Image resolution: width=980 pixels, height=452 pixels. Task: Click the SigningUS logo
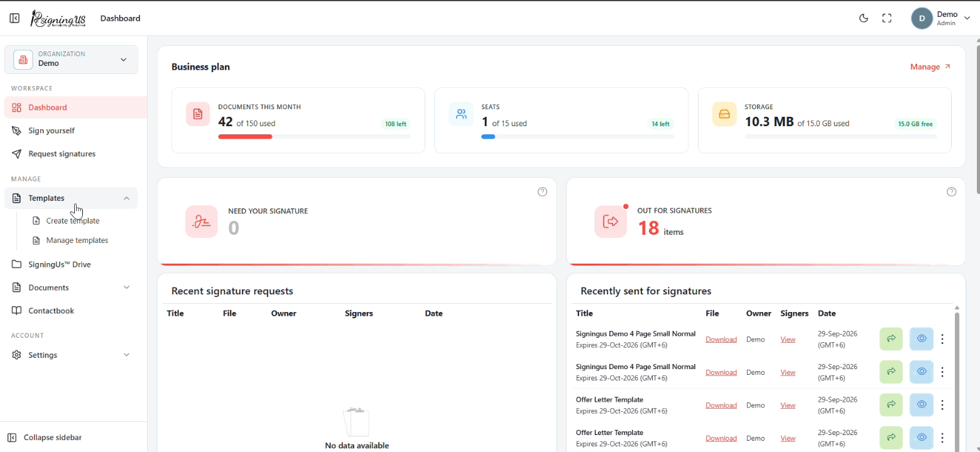pyautogui.click(x=58, y=19)
